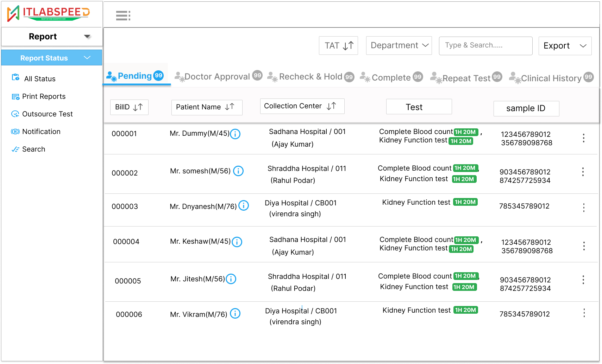Click sort arrows on Patient Name column
The height and width of the screenshot is (364, 602).
[x=230, y=107]
